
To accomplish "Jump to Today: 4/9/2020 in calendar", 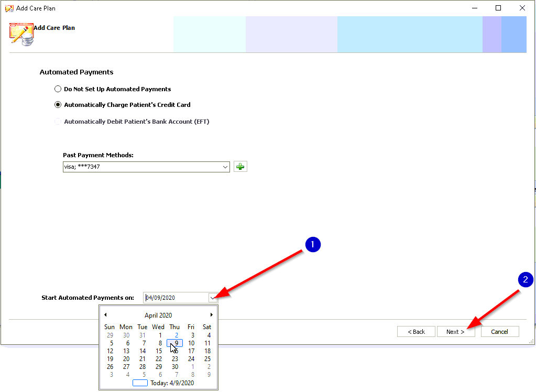I will pyautogui.click(x=163, y=383).
